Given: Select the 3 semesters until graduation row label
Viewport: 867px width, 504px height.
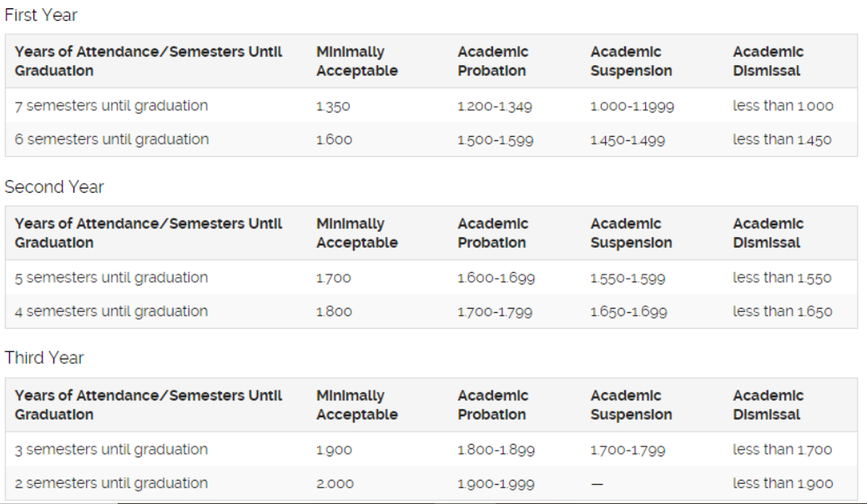Looking at the screenshot, I should pyautogui.click(x=111, y=450).
